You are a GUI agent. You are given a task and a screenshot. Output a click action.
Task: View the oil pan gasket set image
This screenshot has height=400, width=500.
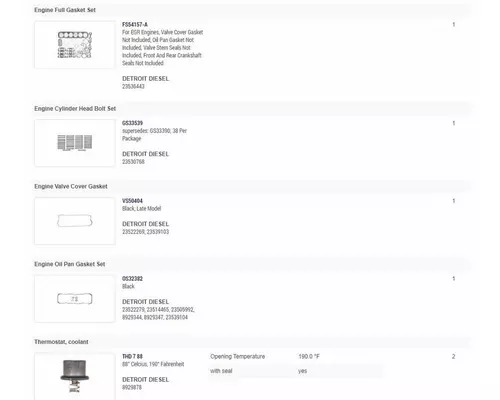pos(75,299)
